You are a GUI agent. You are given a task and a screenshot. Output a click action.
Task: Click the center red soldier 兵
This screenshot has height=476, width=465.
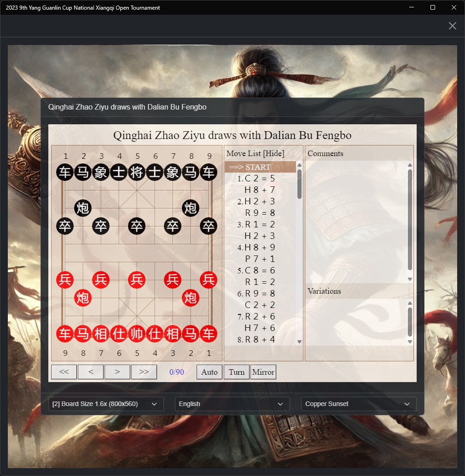click(137, 279)
